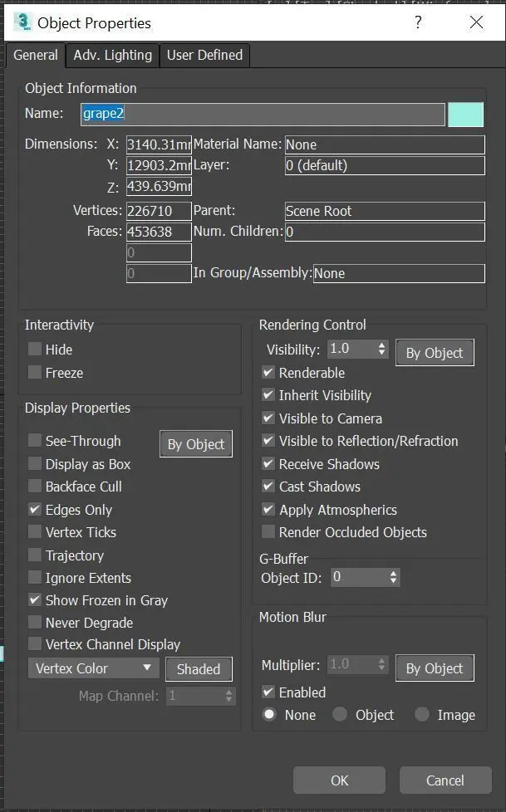This screenshot has width=506, height=812.
Task: Click the 3ds Max application icon
Action: pos(22,22)
